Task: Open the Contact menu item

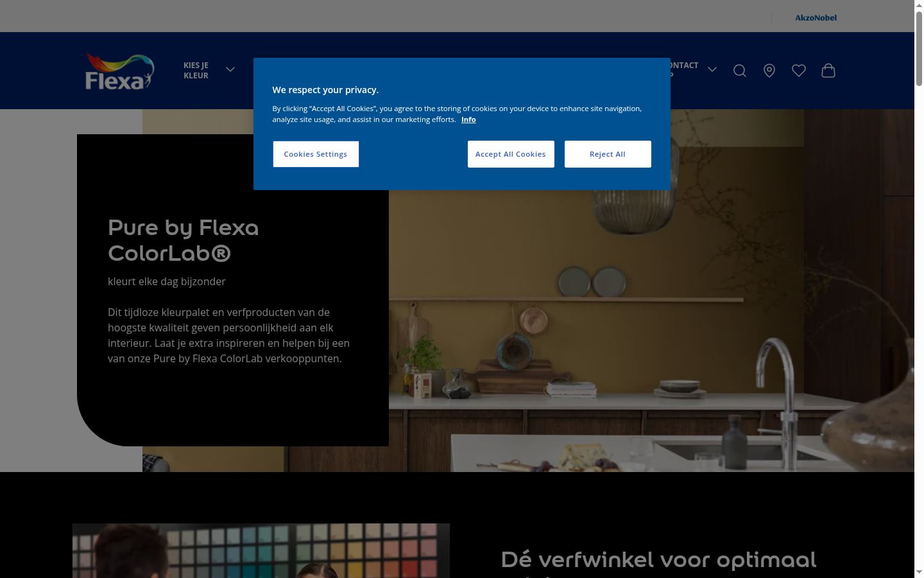Action: (x=684, y=70)
